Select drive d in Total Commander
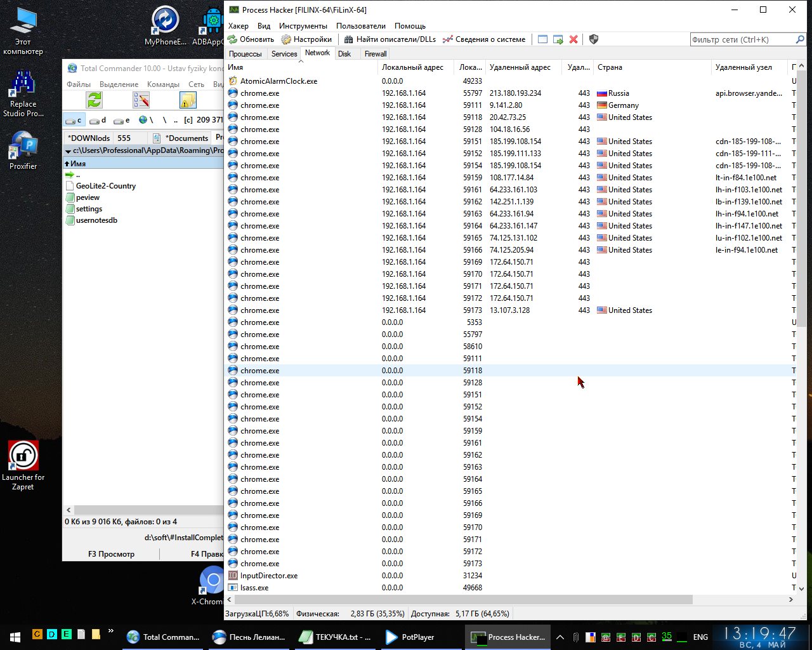Image resolution: width=812 pixels, height=650 pixels. click(x=98, y=120)
